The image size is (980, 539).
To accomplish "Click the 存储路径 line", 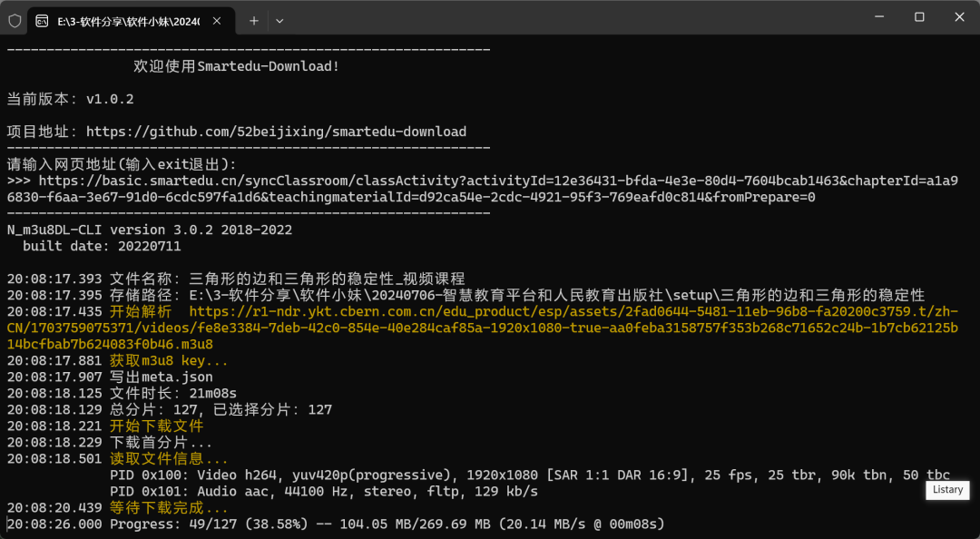I will coord(465,295).
